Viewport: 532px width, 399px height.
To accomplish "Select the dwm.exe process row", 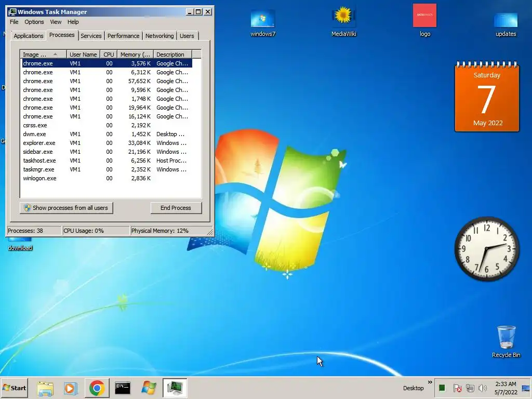I will (107, 134).
